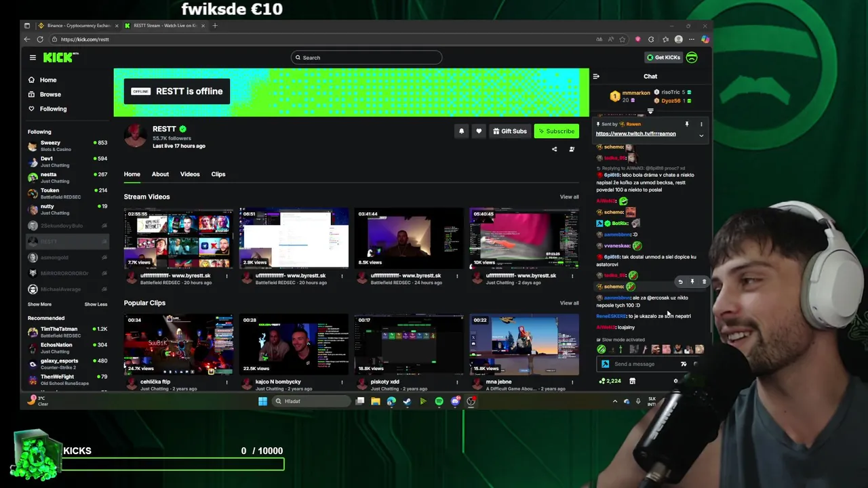Click the Get KICKs button
868x488 pixels.
point(663,58)
